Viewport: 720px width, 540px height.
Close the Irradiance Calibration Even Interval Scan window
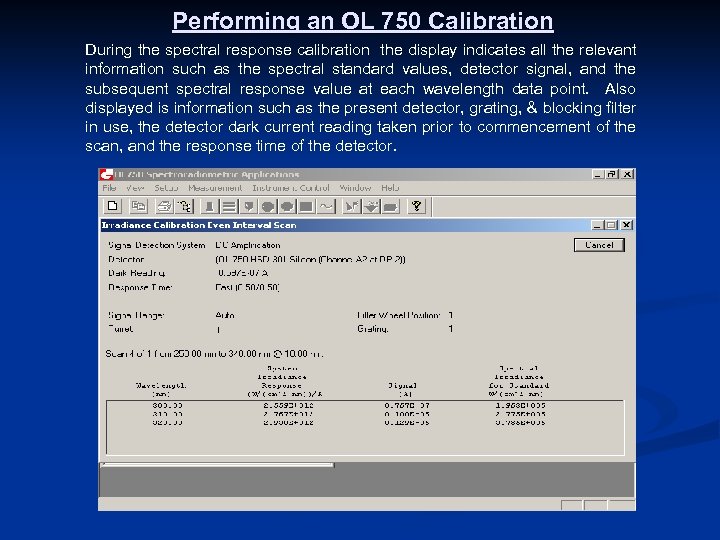tap(627, 225)
